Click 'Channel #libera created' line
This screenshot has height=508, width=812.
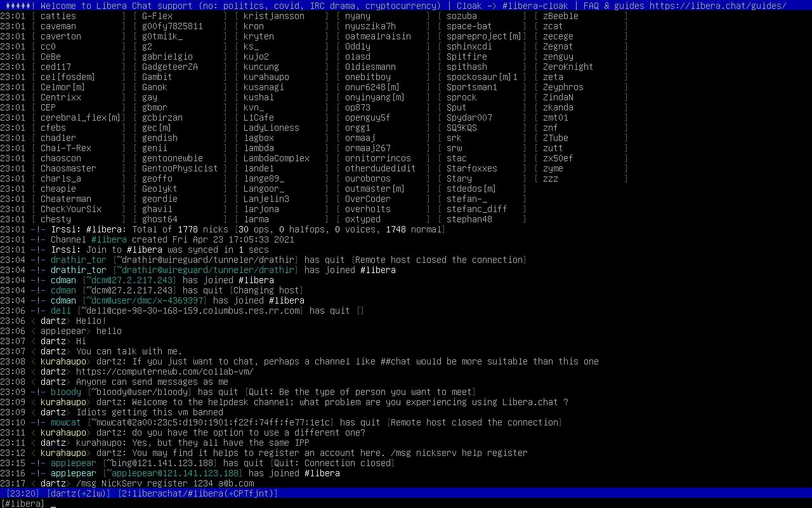click(x=147, y=239)
